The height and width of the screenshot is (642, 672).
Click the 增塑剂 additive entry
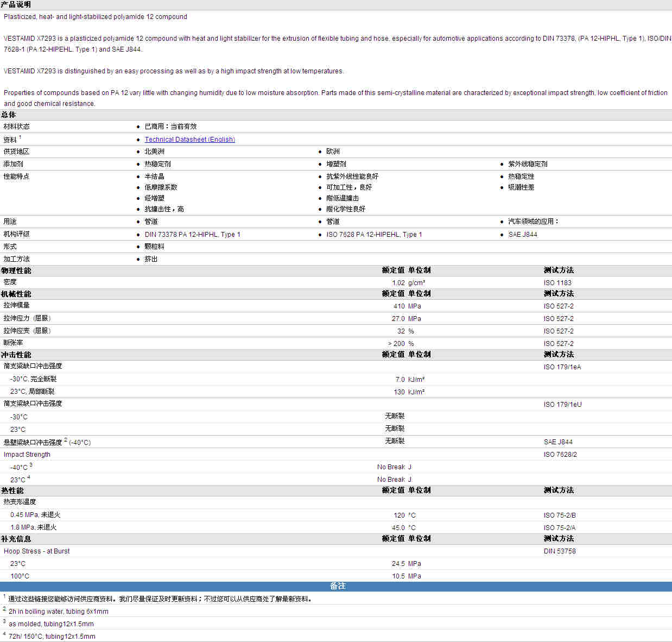tap(336, 164)
